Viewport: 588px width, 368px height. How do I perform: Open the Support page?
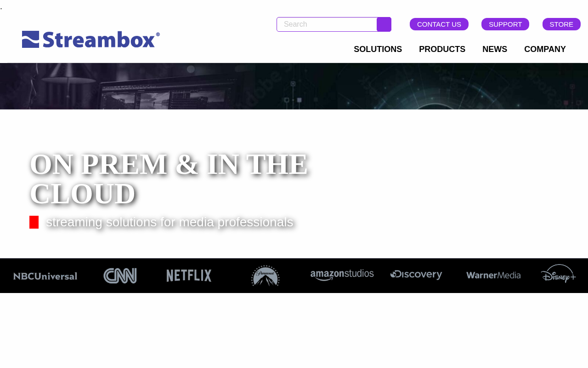point(505,24)
